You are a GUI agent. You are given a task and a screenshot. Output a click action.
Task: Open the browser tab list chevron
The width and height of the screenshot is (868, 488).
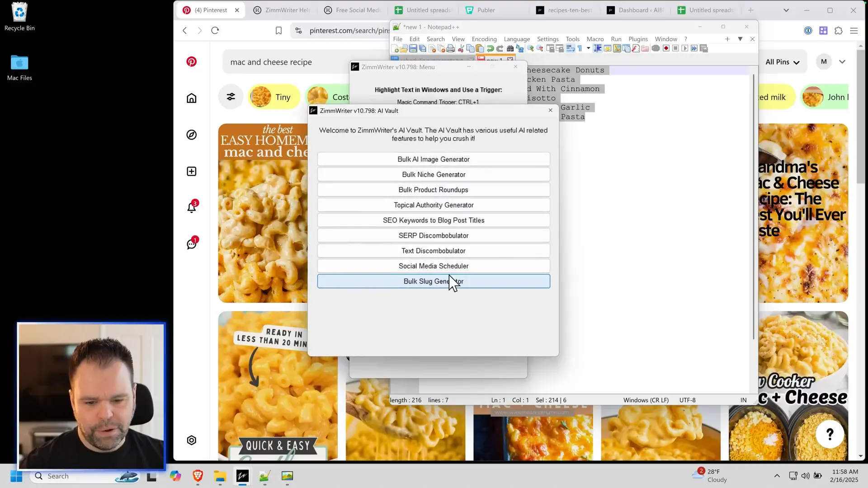(786, 10)
